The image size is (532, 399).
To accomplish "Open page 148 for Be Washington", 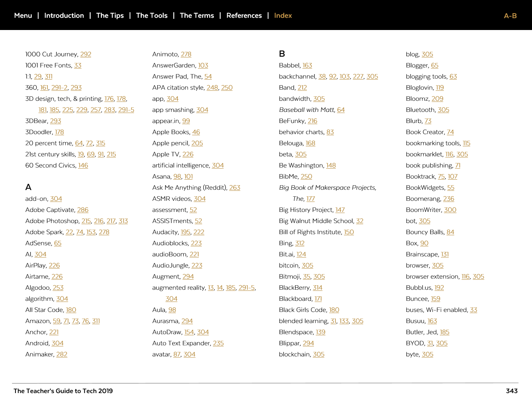I will tap(331, 165).
